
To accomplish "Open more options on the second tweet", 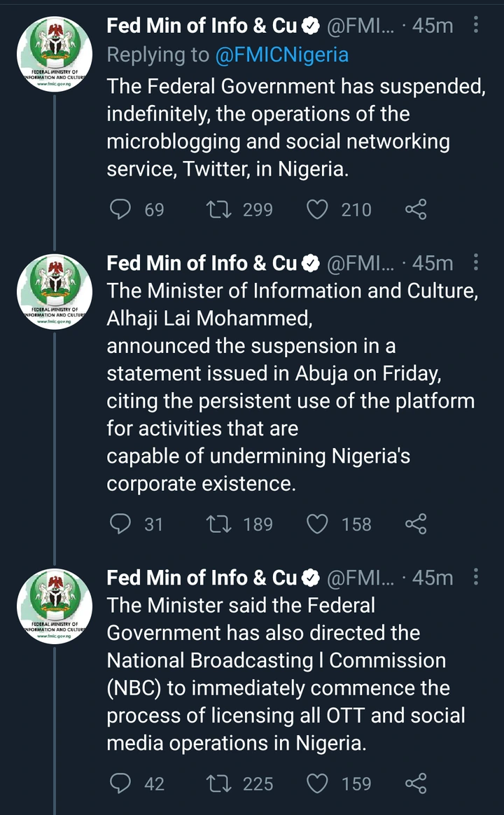I will click(475, 263).
